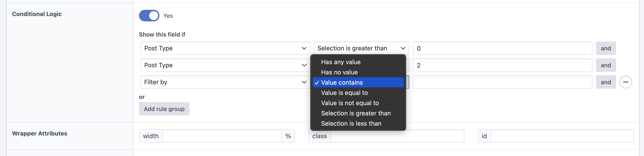Choose 'Selection is greater than' in the menu

tap(356, 113)
